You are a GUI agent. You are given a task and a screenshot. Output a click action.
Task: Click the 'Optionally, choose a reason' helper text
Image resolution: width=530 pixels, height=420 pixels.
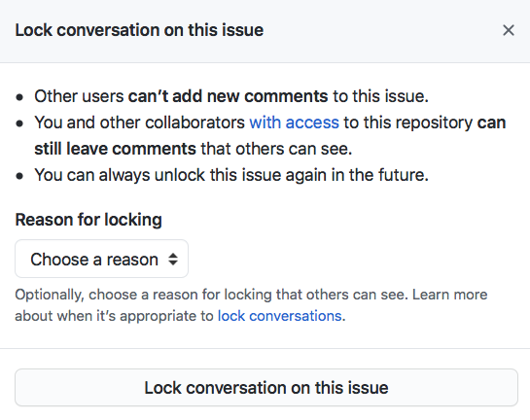[209, 295]
